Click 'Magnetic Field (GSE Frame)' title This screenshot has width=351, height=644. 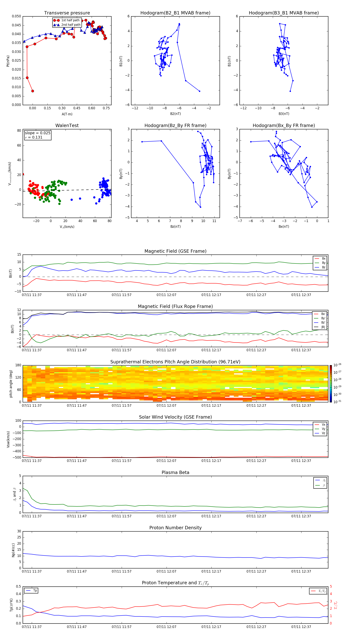coord(175,251)
